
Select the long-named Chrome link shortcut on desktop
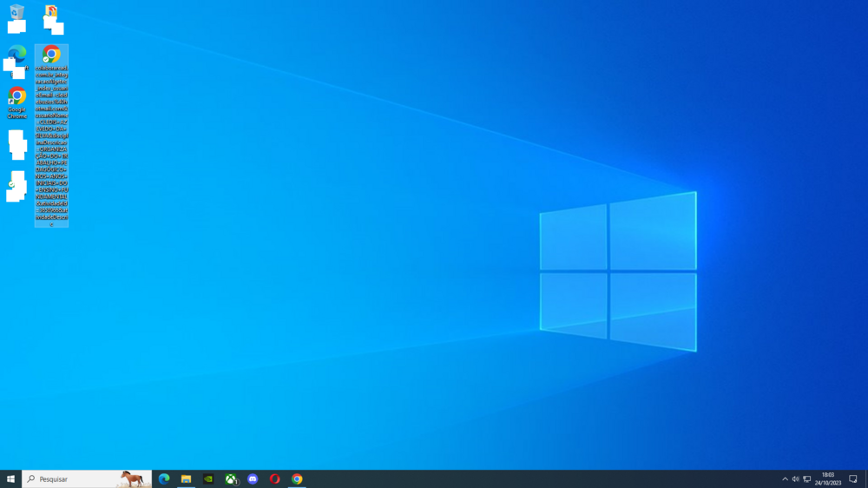click(51, 56)
